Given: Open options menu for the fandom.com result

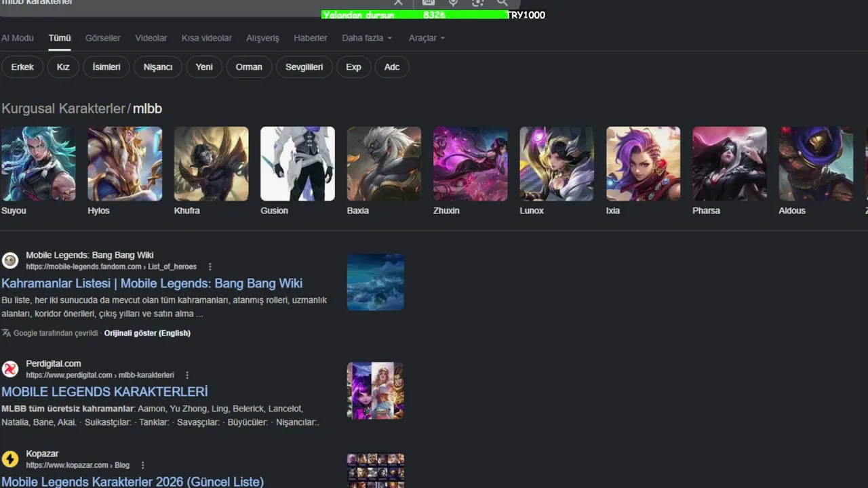Looking at the screenshot, I should click(210, 267).
